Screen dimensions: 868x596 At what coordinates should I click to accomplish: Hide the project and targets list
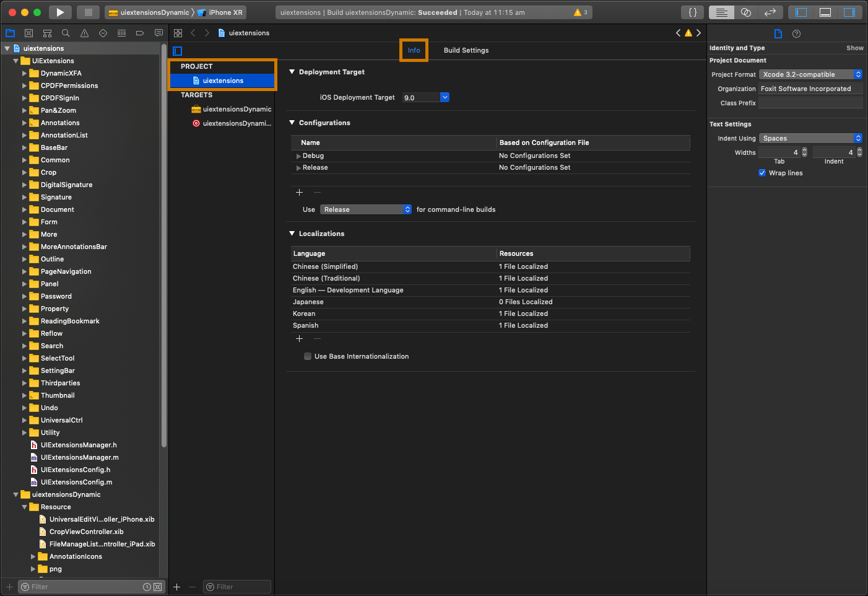tap(178, 51)
